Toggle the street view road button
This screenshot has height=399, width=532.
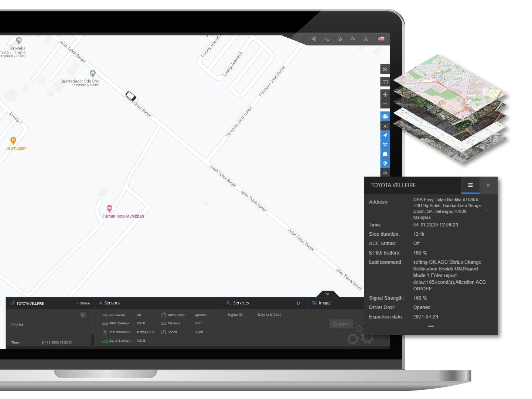click(x=385, y=154)
